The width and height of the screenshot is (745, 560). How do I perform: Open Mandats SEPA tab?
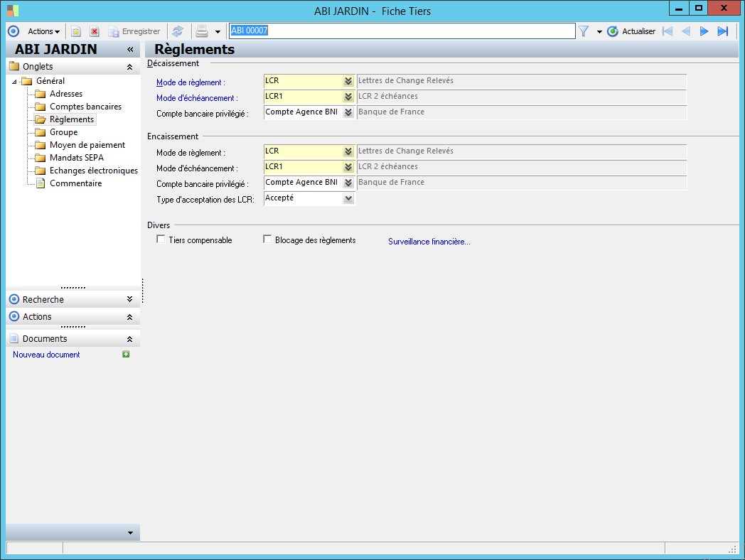(x=77, y=158)
